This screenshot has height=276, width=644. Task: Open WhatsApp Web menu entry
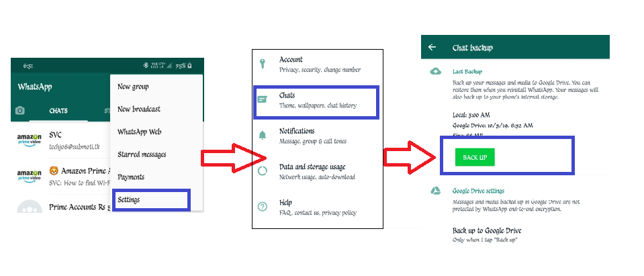pyautogui.click(x=139, y=132)
